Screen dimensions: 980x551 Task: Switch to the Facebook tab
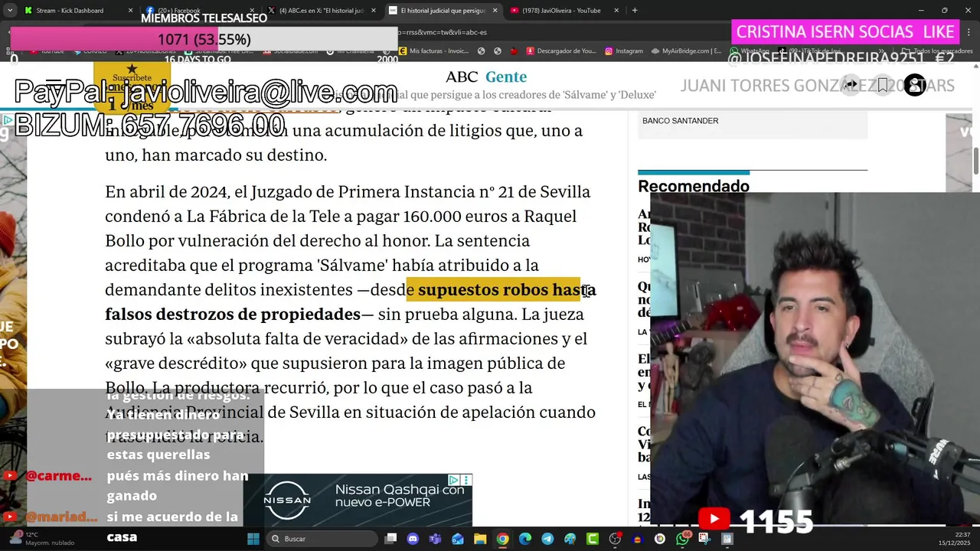[x=201, y=11]
